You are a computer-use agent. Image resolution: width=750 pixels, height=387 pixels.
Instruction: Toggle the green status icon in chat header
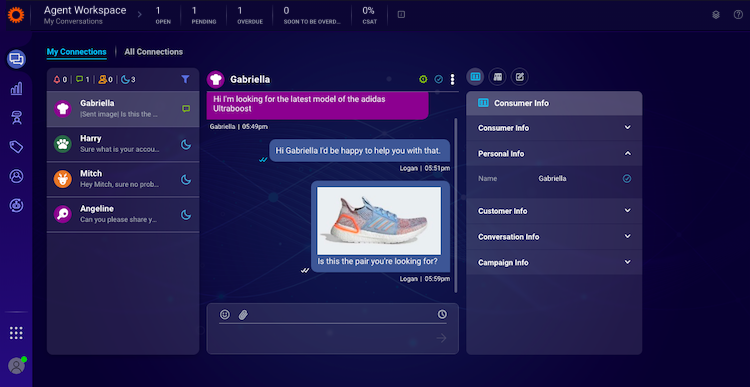click(x=423, y=79)
